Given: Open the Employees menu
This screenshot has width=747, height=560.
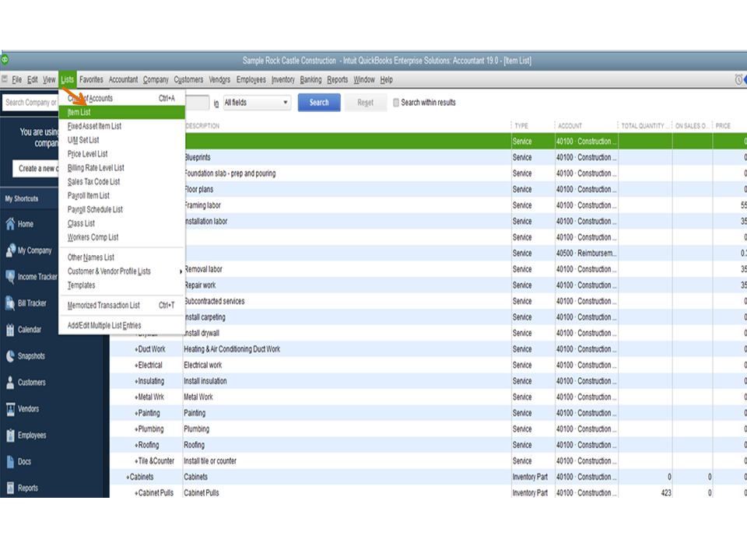Looking at the screenshot, I should [251, 79].
